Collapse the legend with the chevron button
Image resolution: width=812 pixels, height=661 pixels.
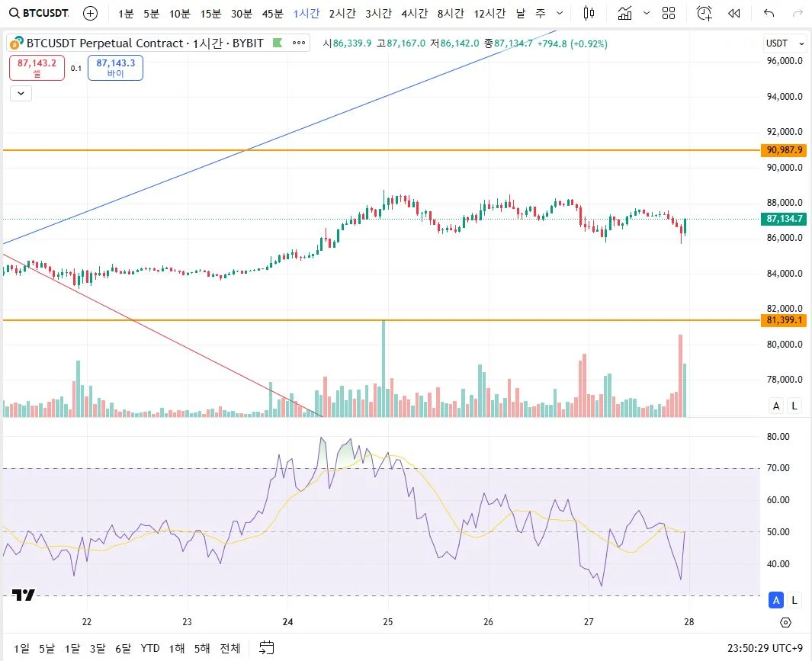(21, 94)
